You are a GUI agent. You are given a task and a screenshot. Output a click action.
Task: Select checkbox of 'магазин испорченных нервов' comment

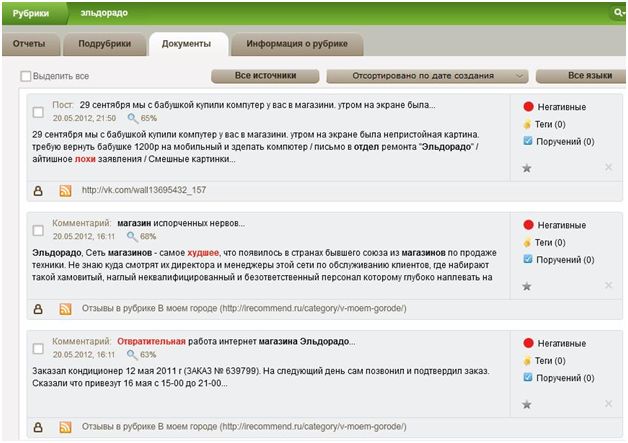point(38,230)
